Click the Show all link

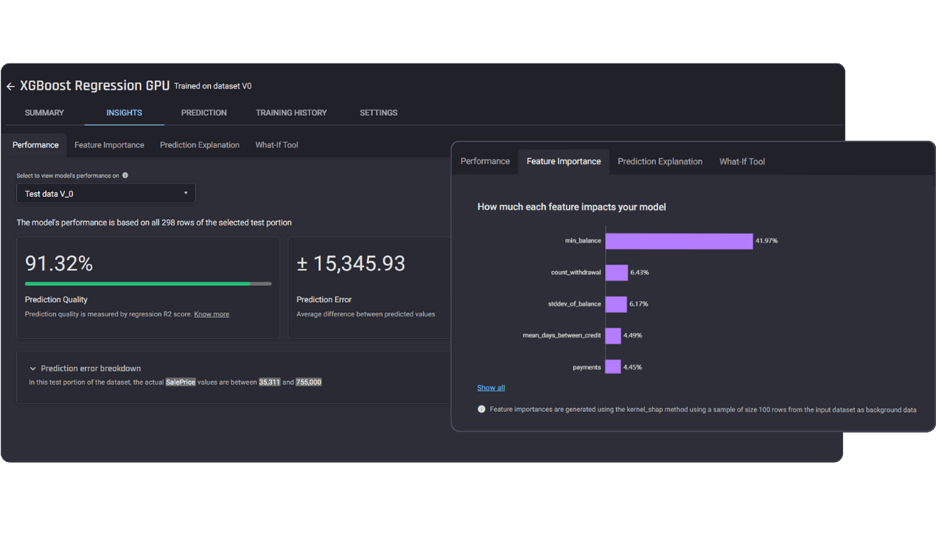[x=491, y=388]
